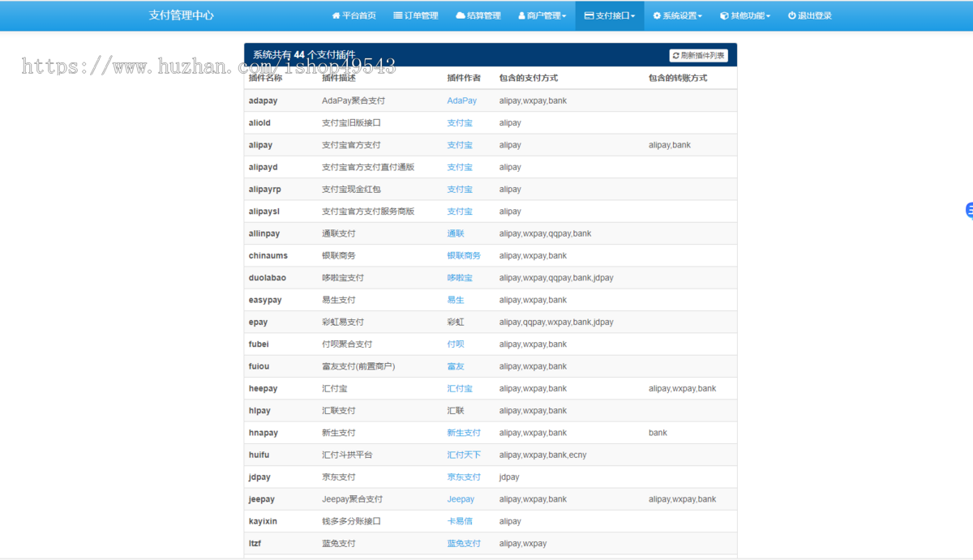
Task: Click description 富友支付(前置商户)
Action: pyautogui.click(x=358, y=366)
